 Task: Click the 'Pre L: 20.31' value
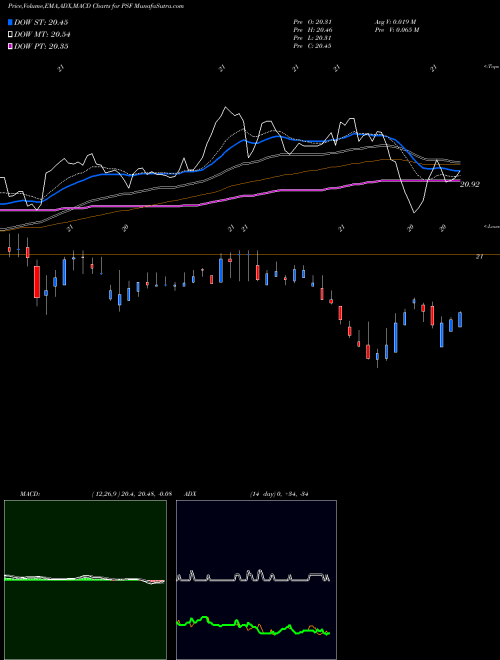pyautogui.click(x=312, y=38)
